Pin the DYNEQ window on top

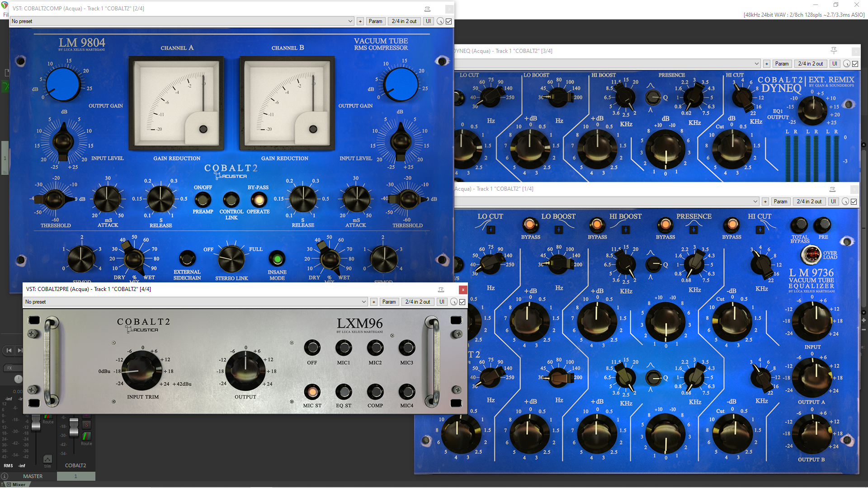(834, 51)
